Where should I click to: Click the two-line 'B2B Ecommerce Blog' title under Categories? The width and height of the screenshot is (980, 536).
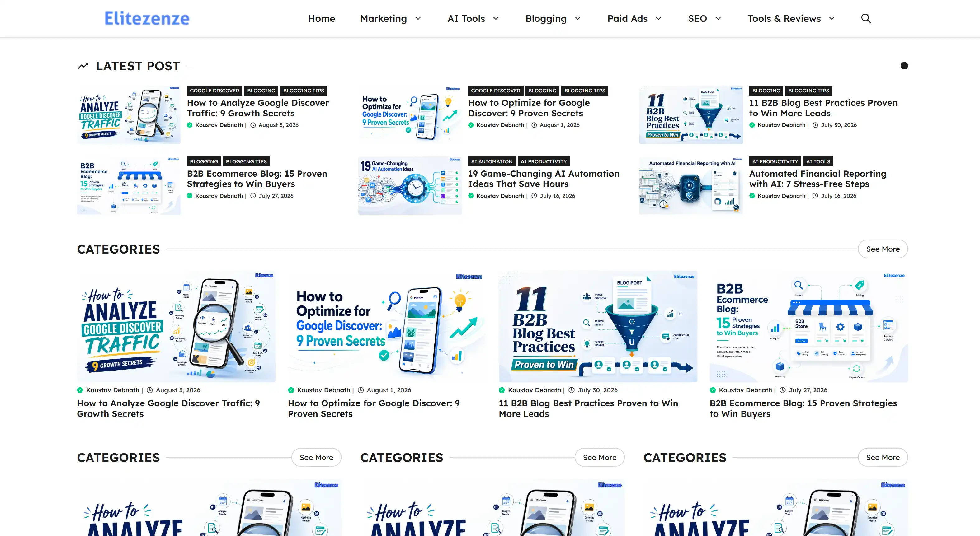pyautogui.click(x=803, y=409)
